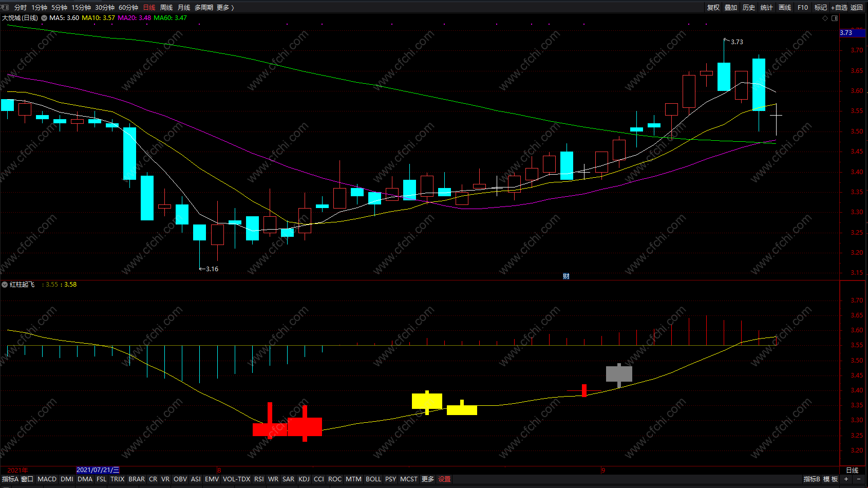Open the 历史 history button
Image resolution: width=868 pixels, height=488 pixels.
(749, 7)
